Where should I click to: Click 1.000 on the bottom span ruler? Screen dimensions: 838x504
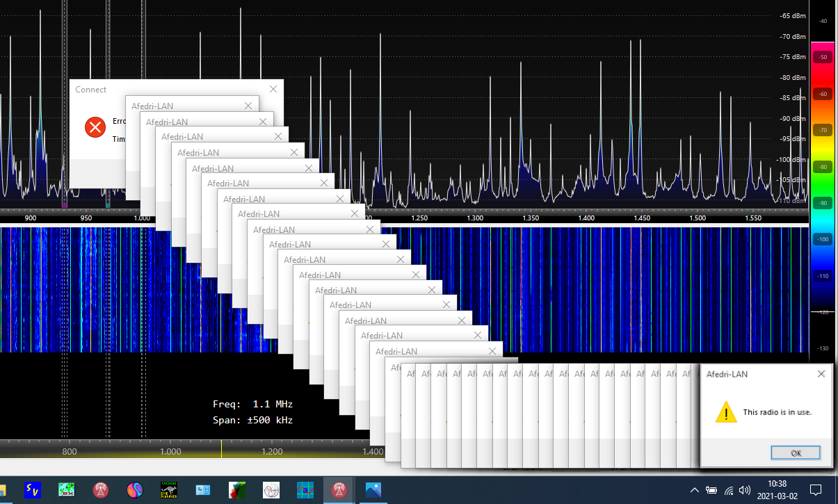(x=170, y=452)
